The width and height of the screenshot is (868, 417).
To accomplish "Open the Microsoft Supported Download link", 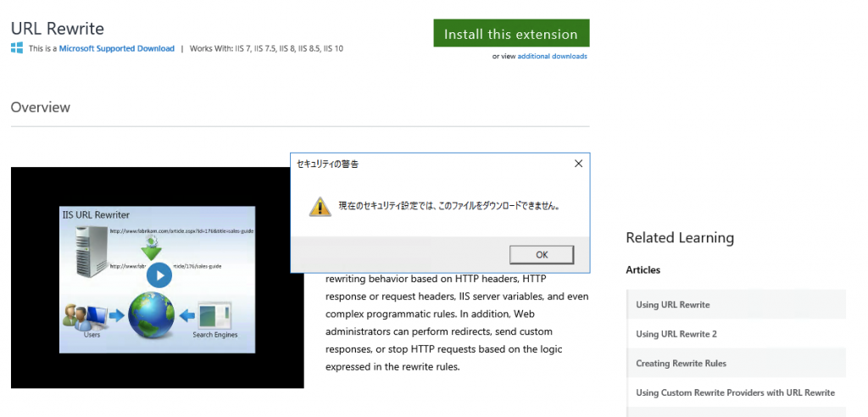I will coord(117,48).
